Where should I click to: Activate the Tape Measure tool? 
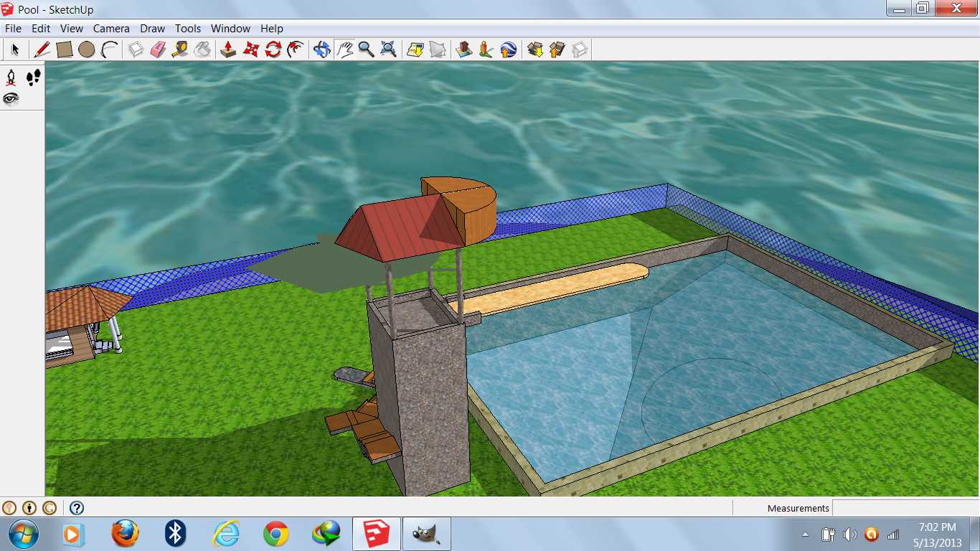(x=181, y=50)
